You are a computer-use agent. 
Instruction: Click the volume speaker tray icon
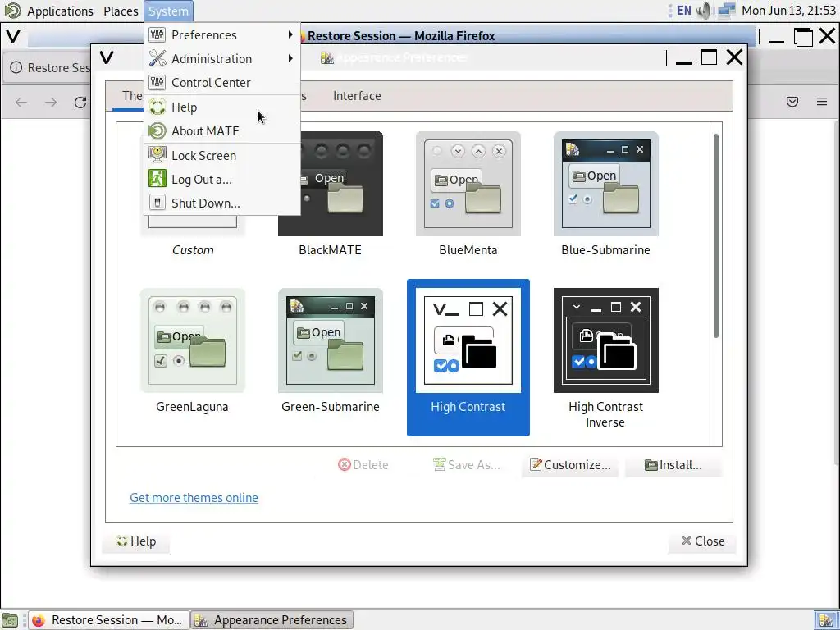(705, 11)
